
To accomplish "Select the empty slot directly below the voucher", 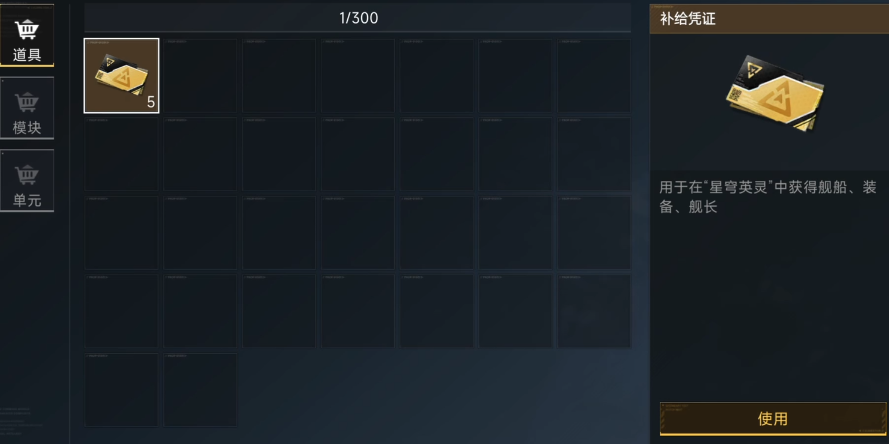I will tap(121, 154).
